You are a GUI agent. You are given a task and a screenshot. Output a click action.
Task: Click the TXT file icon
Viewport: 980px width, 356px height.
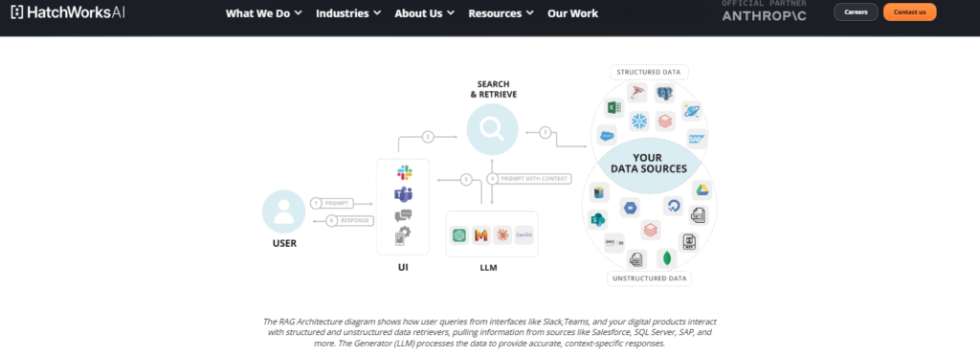[698, 215]
